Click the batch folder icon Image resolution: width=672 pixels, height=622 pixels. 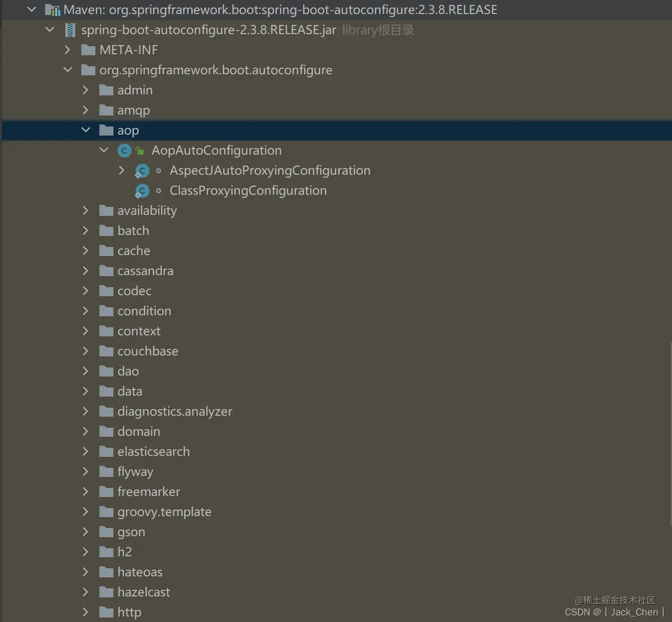(x=106, y=230)
